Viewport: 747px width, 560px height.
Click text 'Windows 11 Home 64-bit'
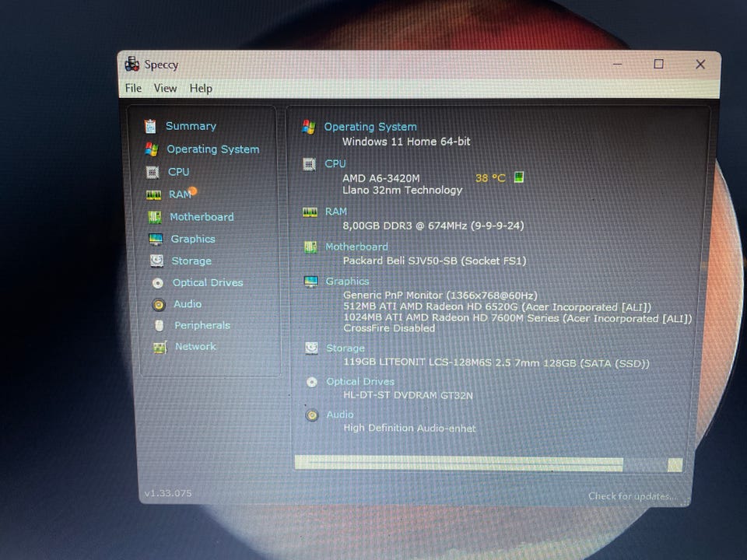[x=406, y=142]
